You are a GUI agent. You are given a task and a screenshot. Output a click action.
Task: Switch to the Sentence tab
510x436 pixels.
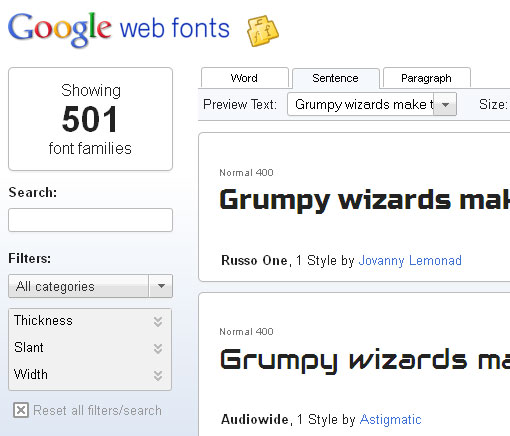pos(336,78)
